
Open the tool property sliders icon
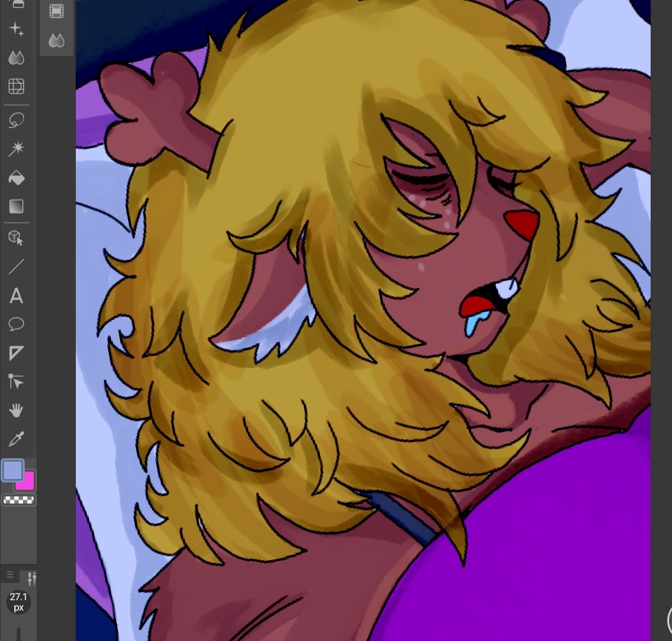pyautogui.click(x=32, y=578)
